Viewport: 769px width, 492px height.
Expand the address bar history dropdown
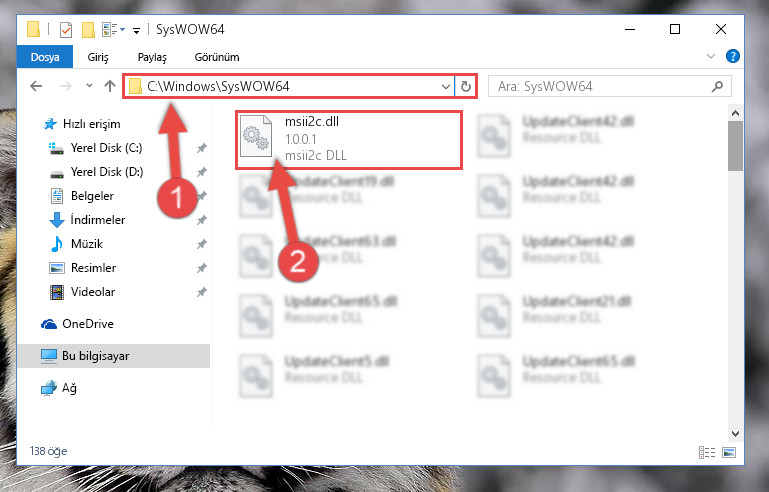pos(445,87)
